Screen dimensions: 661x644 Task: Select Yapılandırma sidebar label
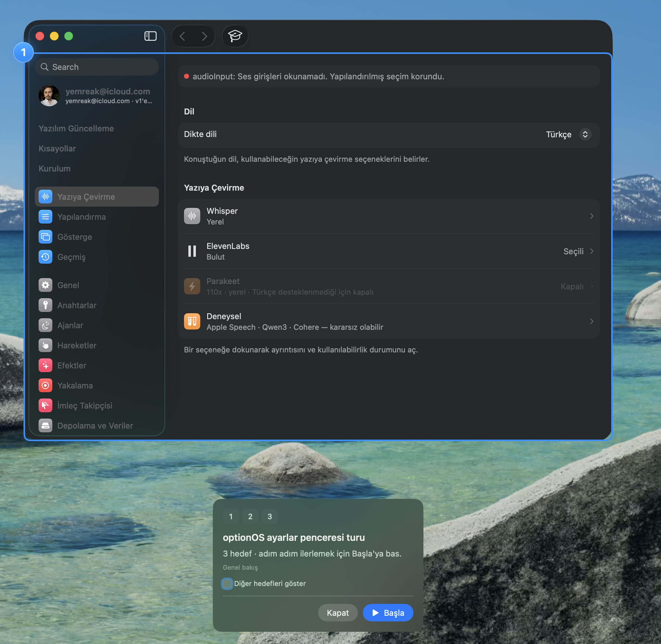pos(81,217)
